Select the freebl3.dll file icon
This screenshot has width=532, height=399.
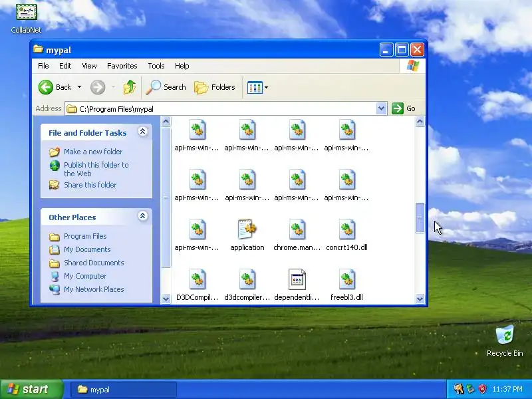click(346, 279)
